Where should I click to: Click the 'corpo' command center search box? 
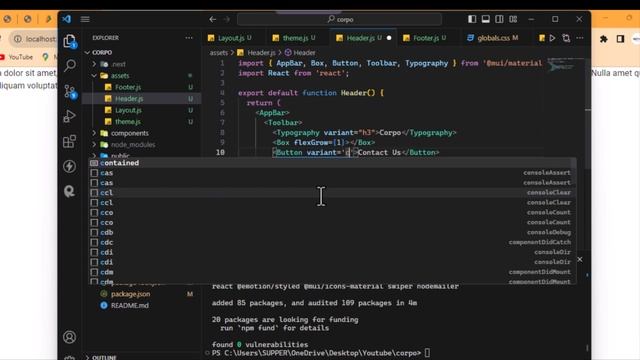tap(340, 19)
